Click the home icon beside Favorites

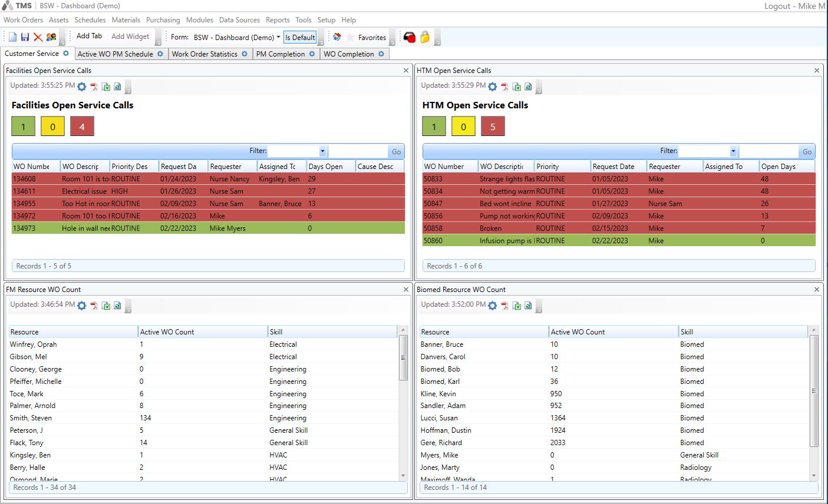click(x=337, y=37)
